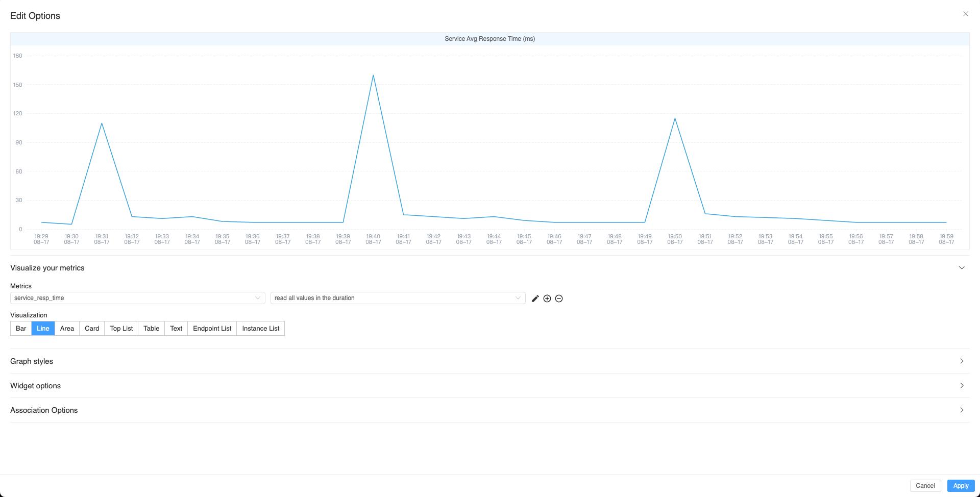Select the Table visualization
Screen dimensions: 980x497
point(151,329)
